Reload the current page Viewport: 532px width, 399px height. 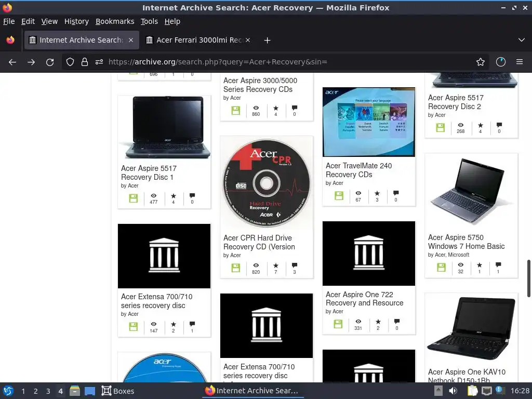click(50, 62)
